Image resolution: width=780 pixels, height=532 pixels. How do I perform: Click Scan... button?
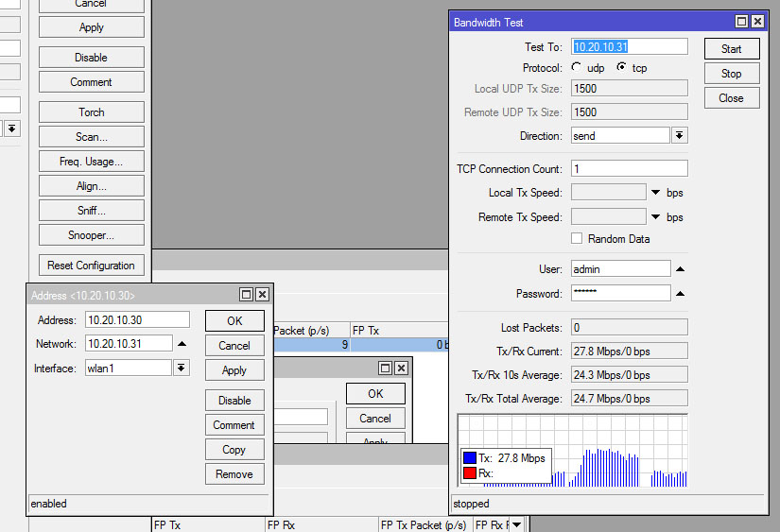tap(92, 137)
